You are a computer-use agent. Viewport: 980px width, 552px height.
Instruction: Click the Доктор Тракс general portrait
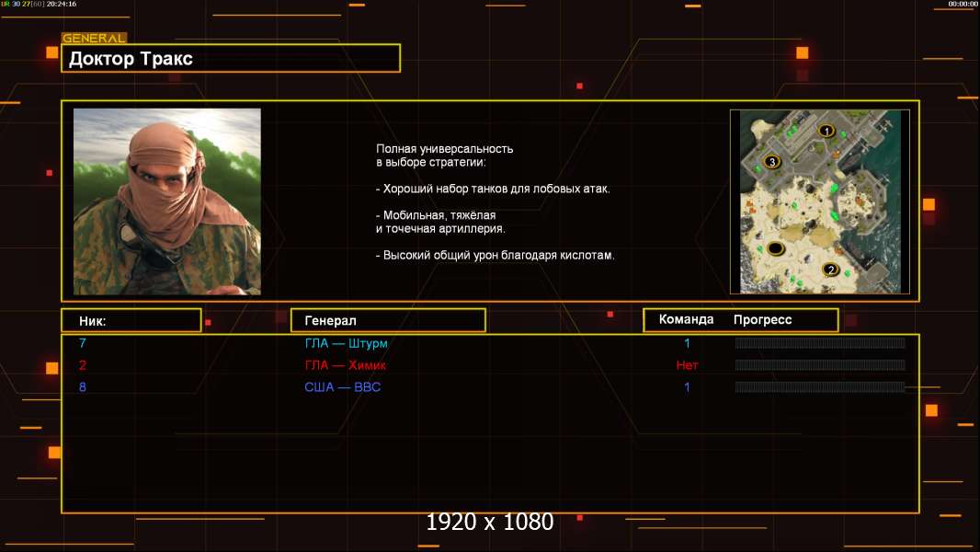167,201
